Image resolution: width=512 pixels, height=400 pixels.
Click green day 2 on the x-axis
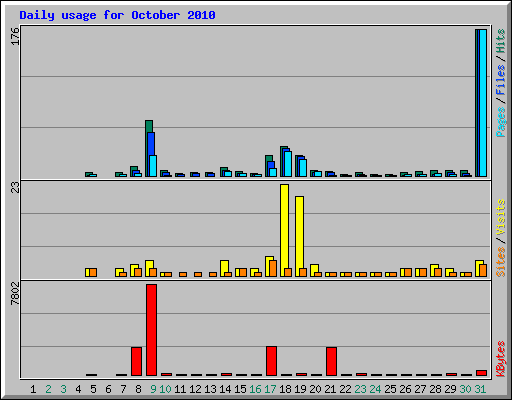point(48,389)
